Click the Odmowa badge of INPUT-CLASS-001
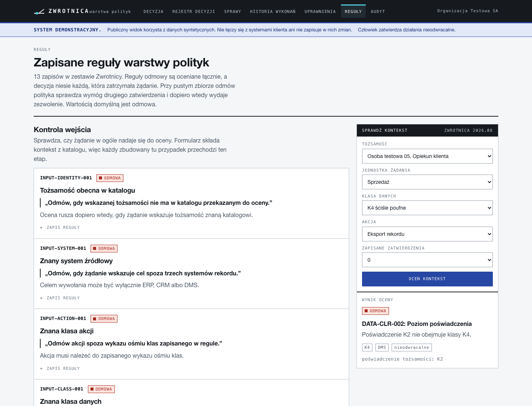 pos(101,389)
